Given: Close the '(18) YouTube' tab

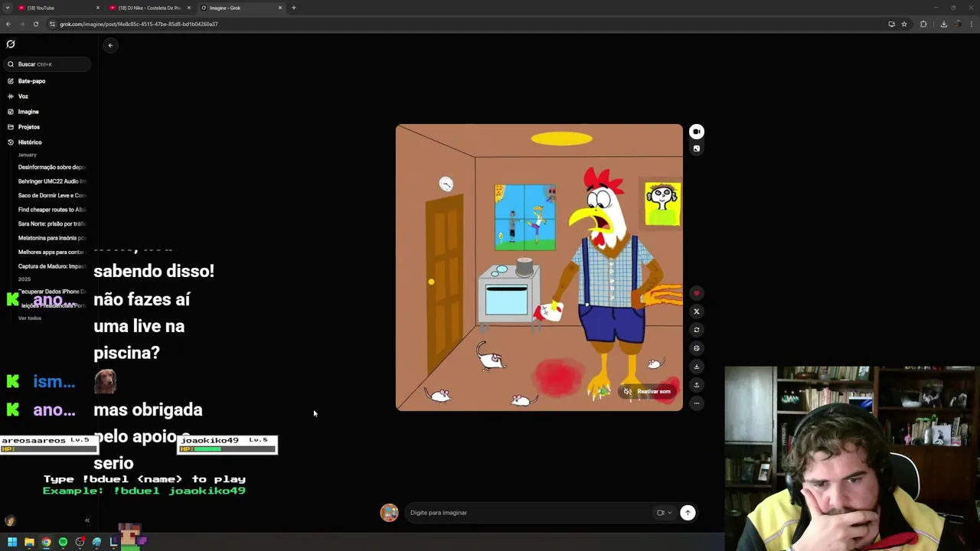Looking at the screenshot, I should pyautogui.click(x=98, y=8).
